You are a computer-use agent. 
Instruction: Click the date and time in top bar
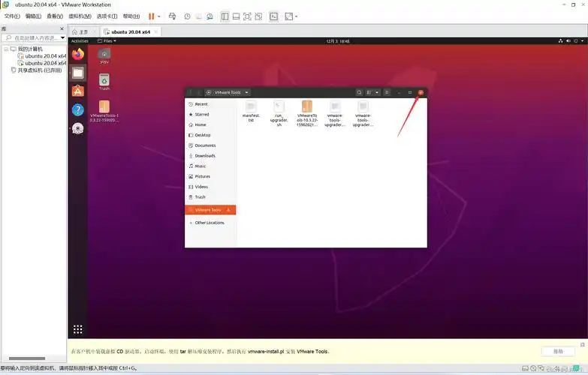pyautogui.click(x=337, y=41)
